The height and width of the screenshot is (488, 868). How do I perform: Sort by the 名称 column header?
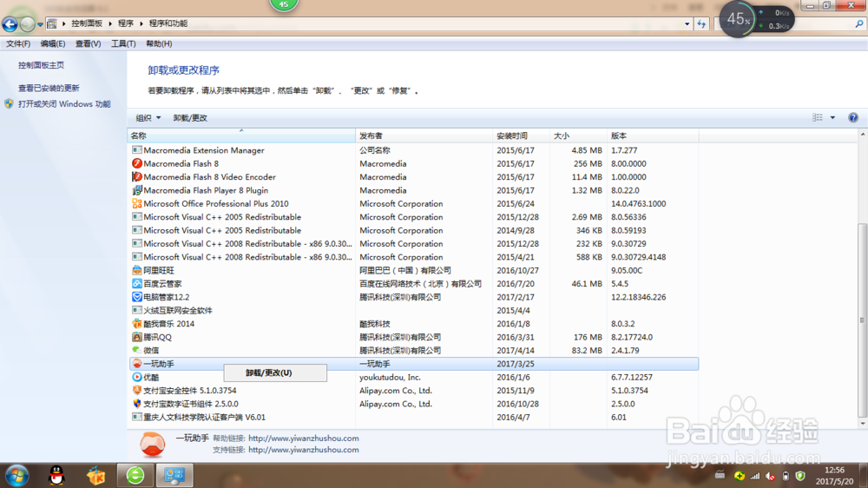click(241, 135)
